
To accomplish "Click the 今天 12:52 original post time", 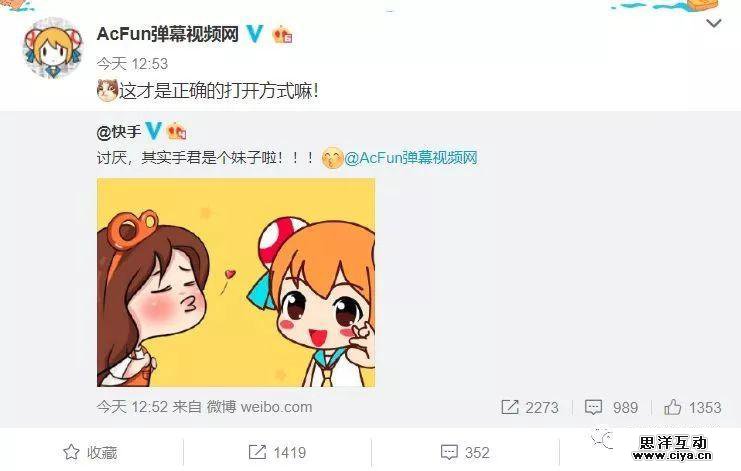I will pos(132,407).
